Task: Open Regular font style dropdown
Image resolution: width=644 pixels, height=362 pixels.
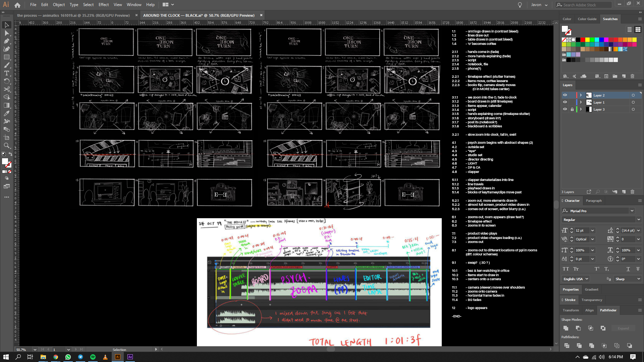Action: (x=639, y=220)
